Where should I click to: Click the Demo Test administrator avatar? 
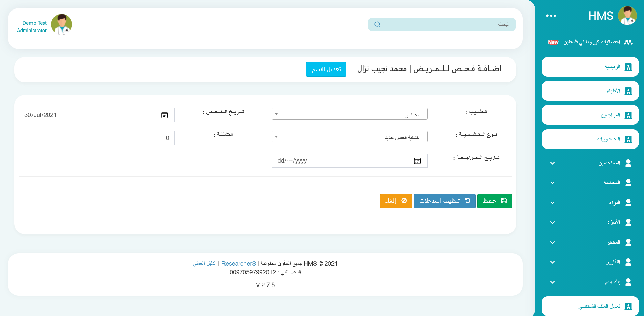tap(62, 24)
